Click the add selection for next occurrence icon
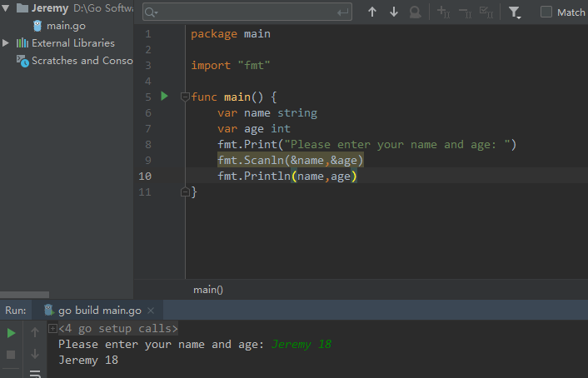 tap(444, 12)
